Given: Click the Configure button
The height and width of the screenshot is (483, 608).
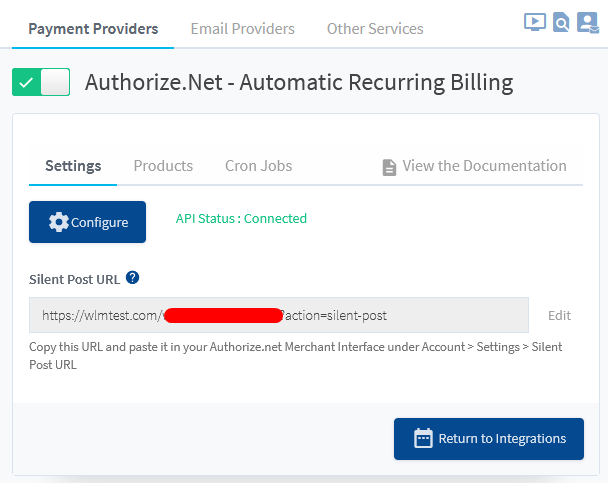Looking at the screenshot, I should [88, 222].
